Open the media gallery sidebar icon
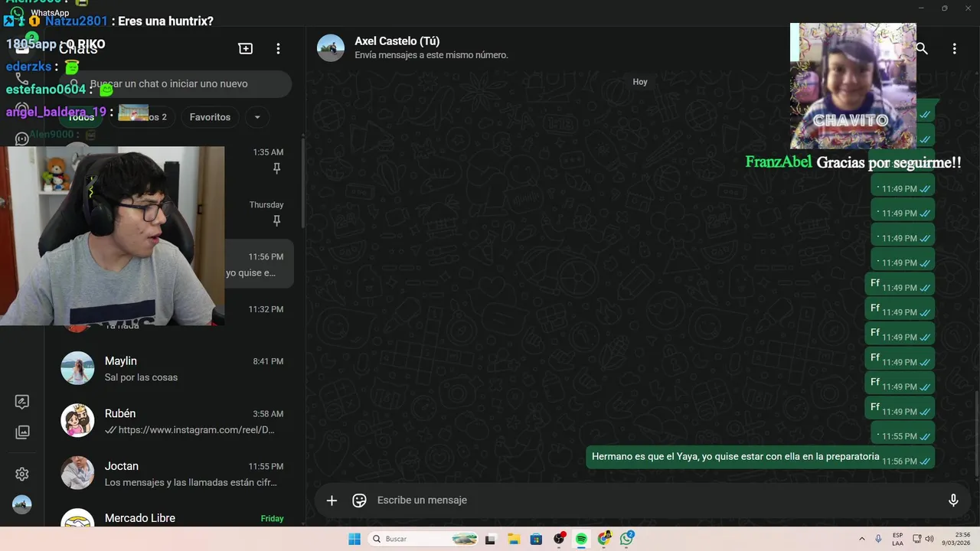The width and height of the screenshot is (980, 551). 22,432
